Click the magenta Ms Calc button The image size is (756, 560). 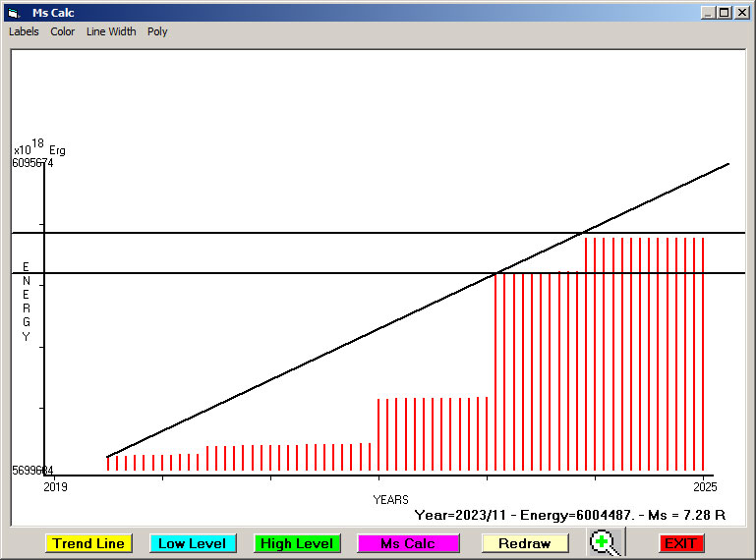[408, 543]
